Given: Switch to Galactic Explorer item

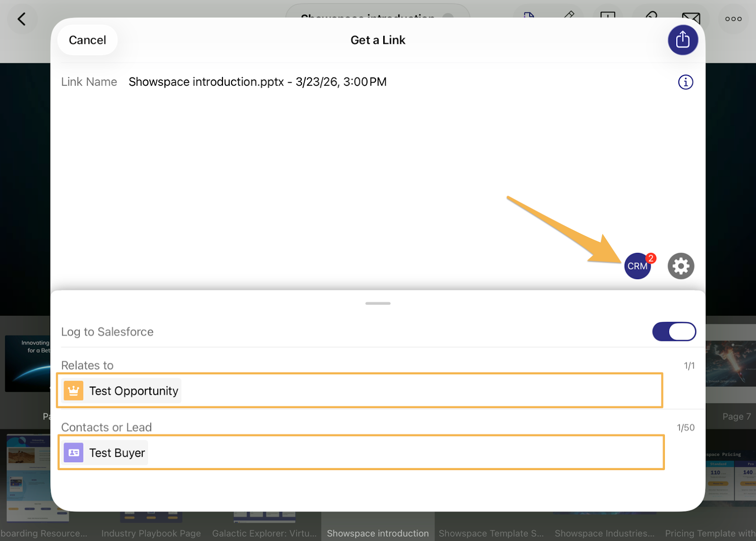Looking at the screenshot, I should pyautogui.click(x=264, y=533).
